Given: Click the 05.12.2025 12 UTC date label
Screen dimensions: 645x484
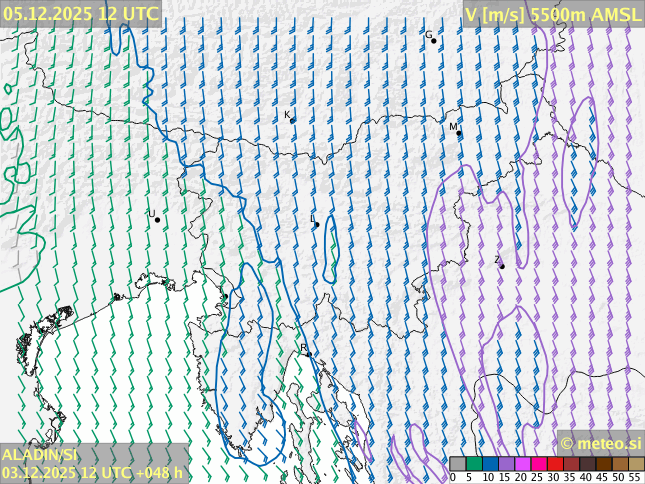Looking at the screenshot, I should (80, 13).
